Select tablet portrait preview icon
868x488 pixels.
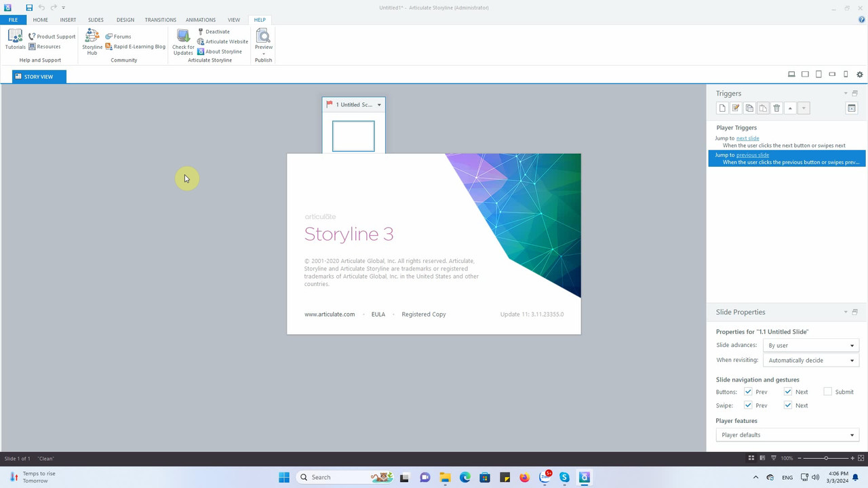pyautogui.click(x=818, y=75)
